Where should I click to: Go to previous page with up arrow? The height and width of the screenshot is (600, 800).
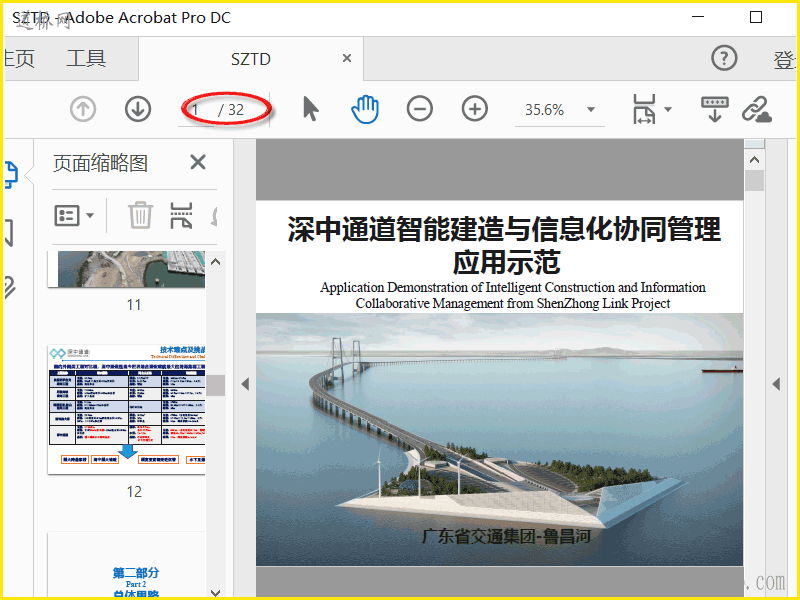click(x=83, y=109)
